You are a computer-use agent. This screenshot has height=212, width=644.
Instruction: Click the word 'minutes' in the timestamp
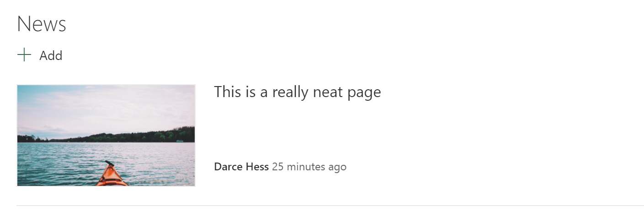(306, 167)
